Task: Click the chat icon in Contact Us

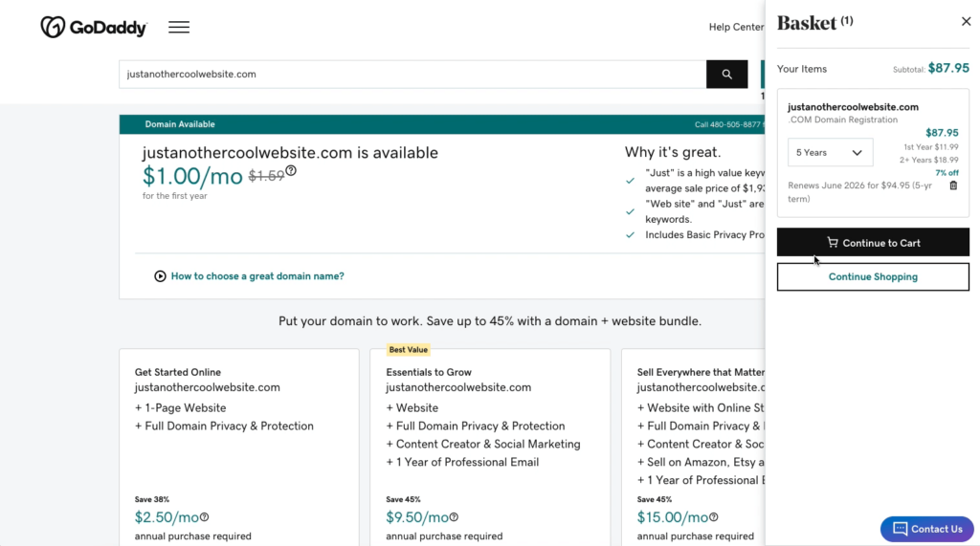Action: [900, 529]
